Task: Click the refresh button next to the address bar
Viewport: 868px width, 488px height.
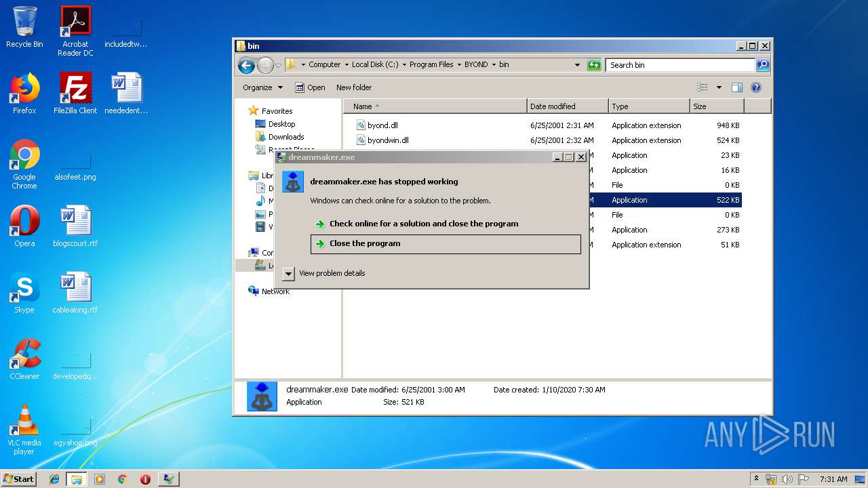Action: click(x=594, y=65)
